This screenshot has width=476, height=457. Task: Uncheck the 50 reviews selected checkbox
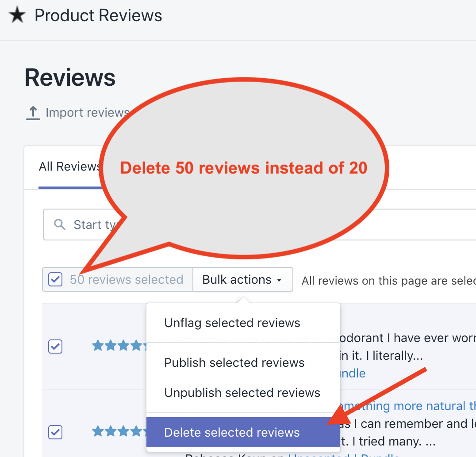coord(55,279)
